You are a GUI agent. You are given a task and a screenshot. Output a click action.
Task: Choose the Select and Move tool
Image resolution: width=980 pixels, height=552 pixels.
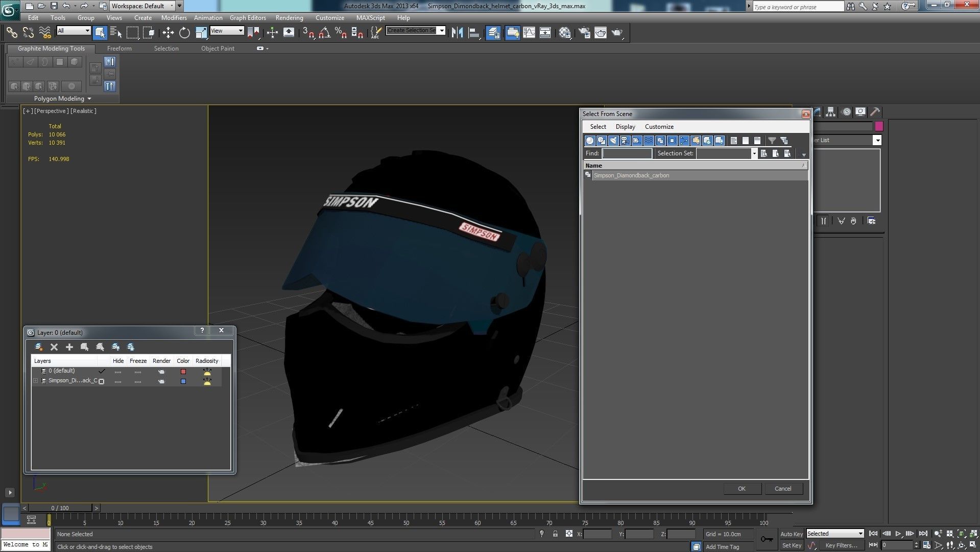[x=168, y=33]
